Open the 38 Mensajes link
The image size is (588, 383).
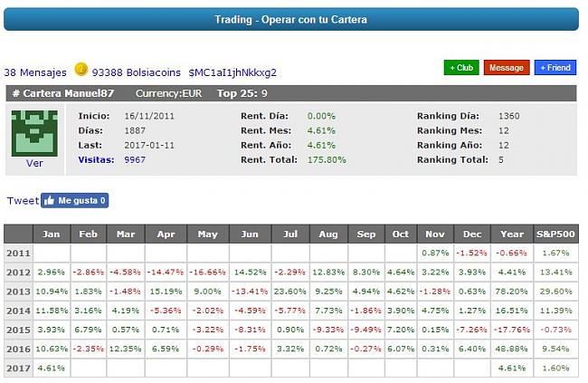[x=35, y=72]
